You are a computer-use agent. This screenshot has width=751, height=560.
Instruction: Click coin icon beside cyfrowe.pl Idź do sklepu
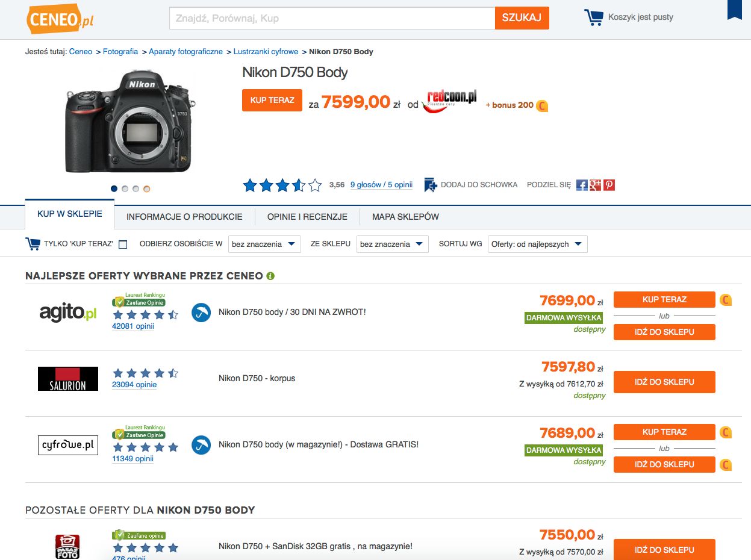point(726,464)
